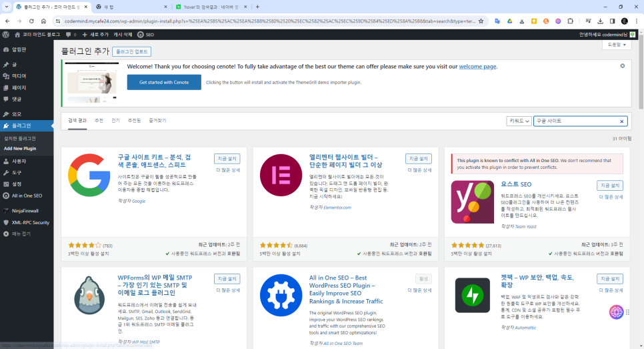The width and height of the screenshot is (644, 349).
Task: Click All in One SEO gear logo
Action: (281, 295)
